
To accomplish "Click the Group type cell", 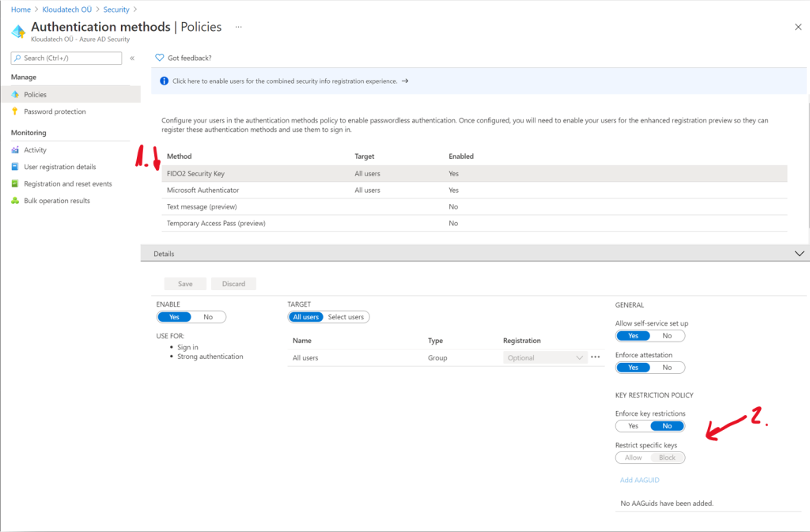I will tap(437, 357).
